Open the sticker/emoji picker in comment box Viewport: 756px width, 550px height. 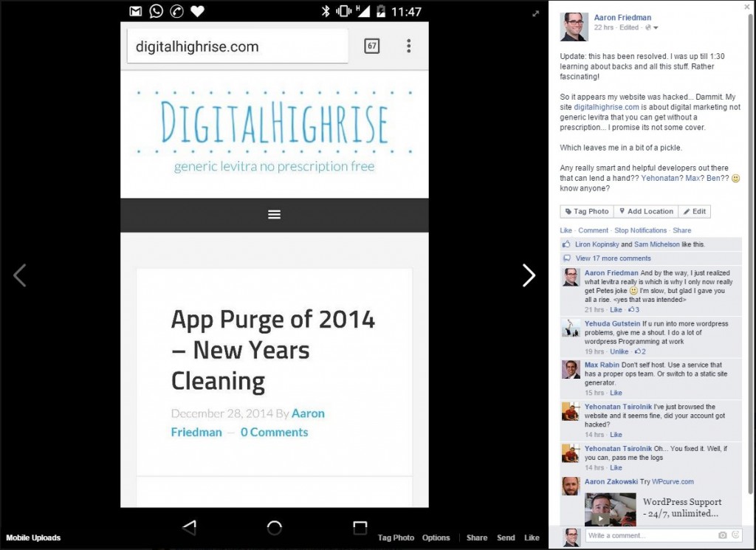735,534
